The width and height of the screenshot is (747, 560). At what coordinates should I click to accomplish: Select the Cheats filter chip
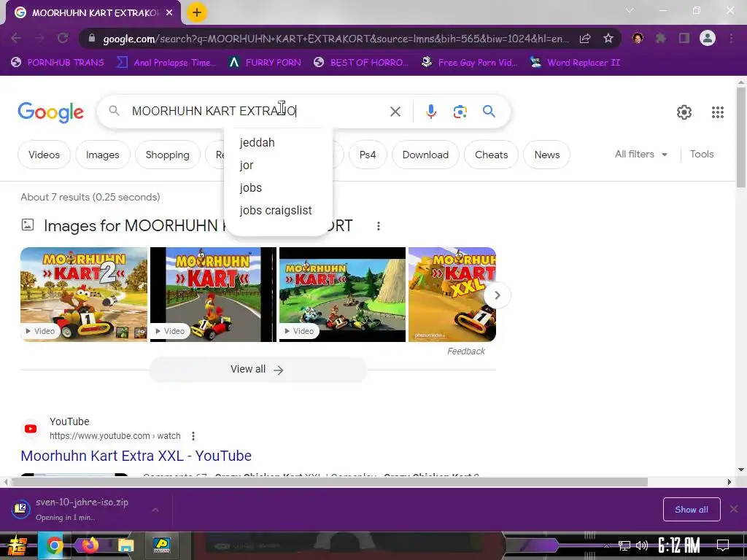pos(491,155)
